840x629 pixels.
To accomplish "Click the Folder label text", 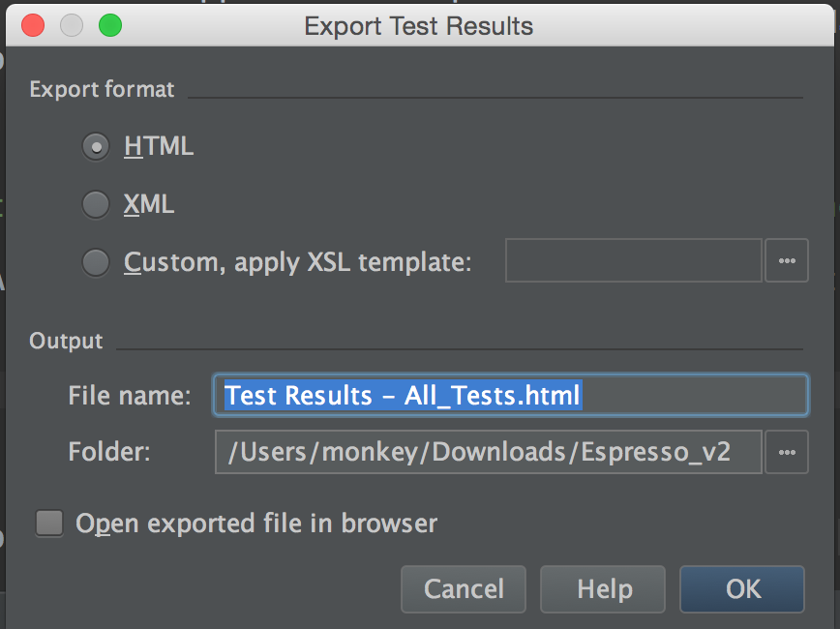I will coord(108,452).
